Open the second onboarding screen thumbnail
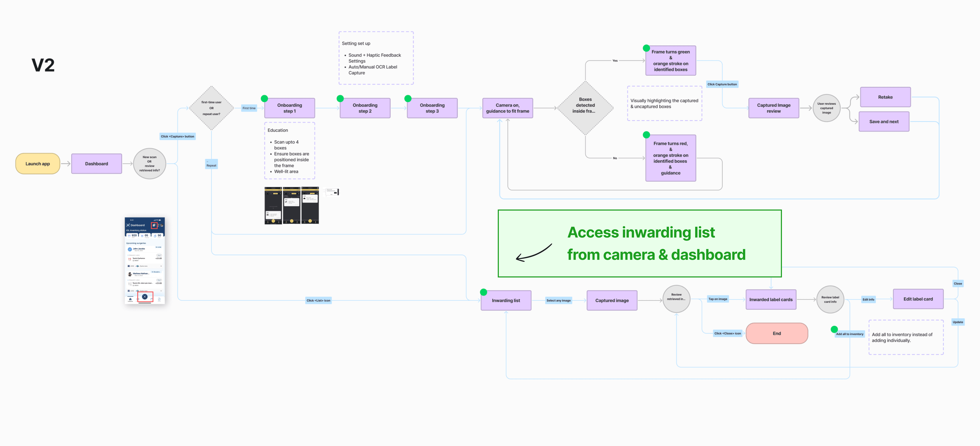Screen dimensions: 980x446 [291, 206]
